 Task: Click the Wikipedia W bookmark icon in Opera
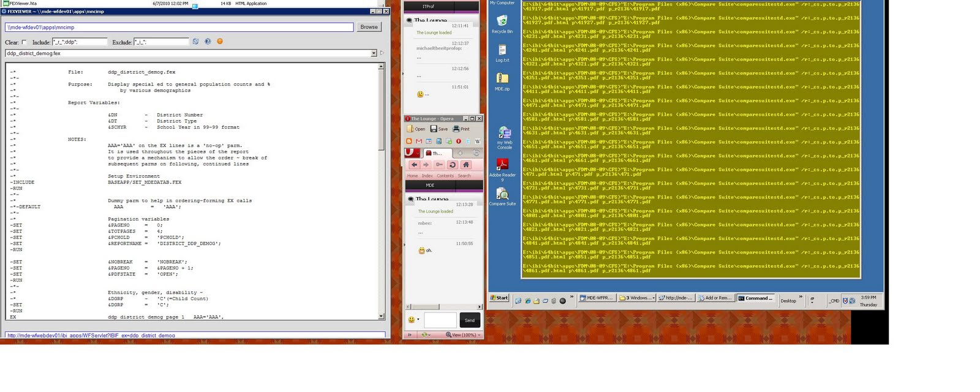click(478, 141)
